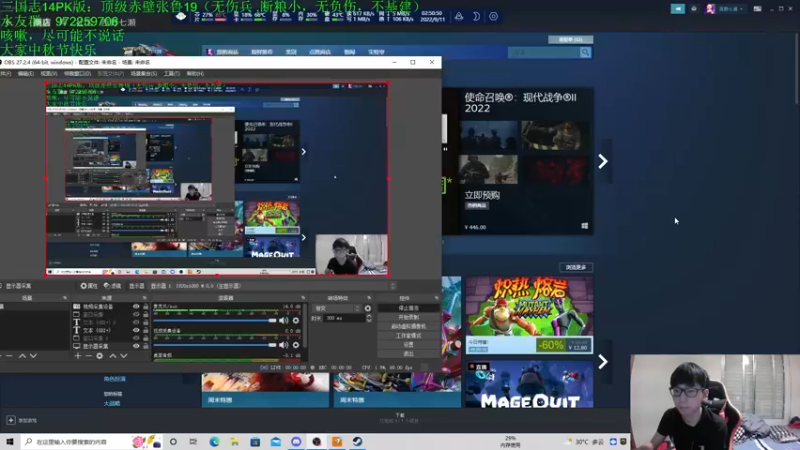800x450 pixels.
Task: Pop out the audio mixer dock icon
Action: pyautogui.click(x=303, y=298)
